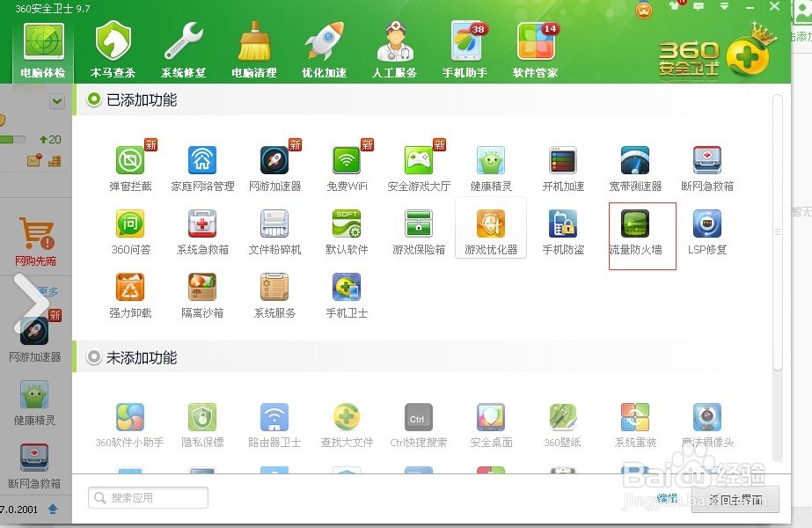Launch the 网游加速器 in added functions grid
Image resolution: width=812 pixels, height=528 pixels.
274,167
